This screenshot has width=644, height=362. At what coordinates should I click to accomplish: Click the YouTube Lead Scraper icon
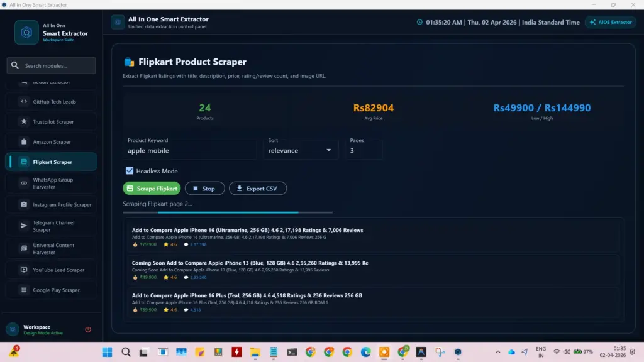coord(24,270)
